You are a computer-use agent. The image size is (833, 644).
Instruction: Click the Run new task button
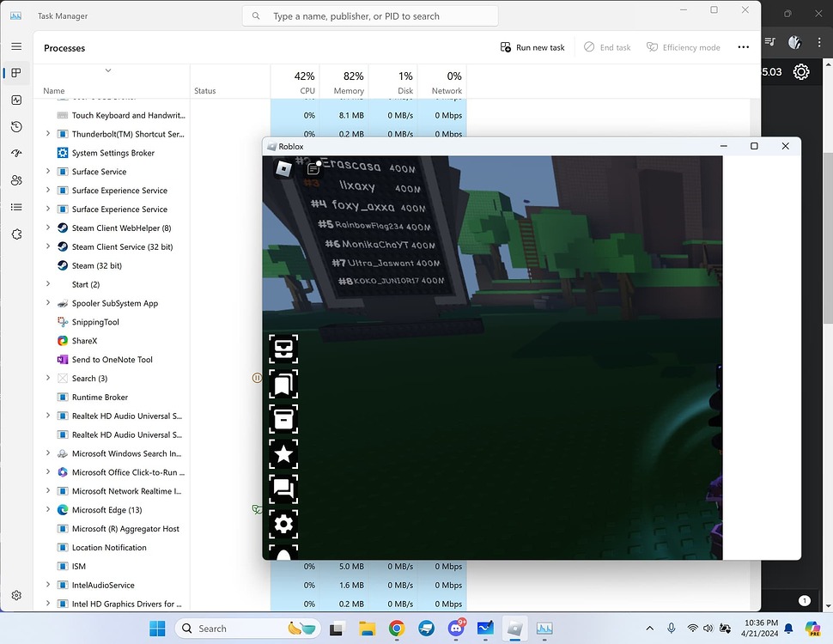tap(532, 47)
